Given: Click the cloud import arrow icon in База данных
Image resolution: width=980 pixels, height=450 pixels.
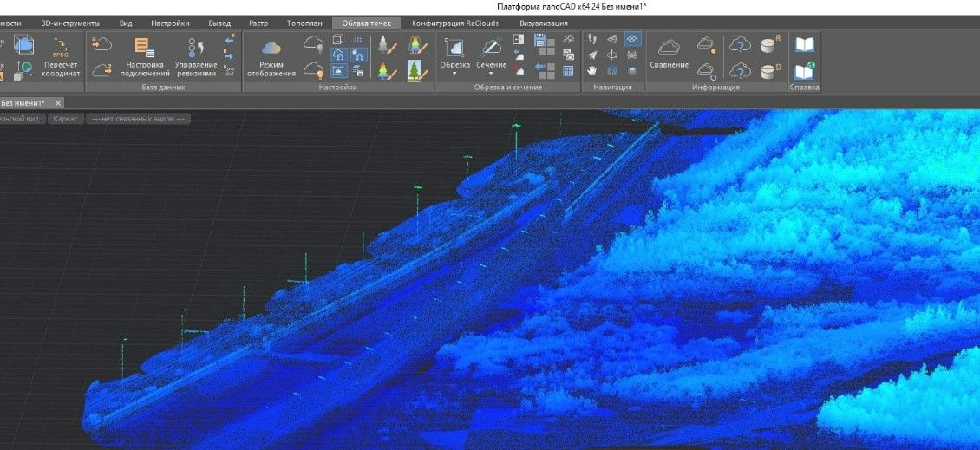Looking at the screenshot, I should (101, 43).
